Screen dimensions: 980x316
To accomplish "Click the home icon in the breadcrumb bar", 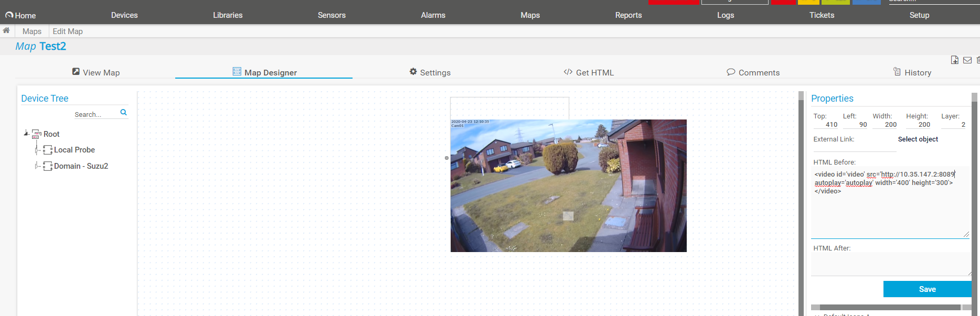I will click(6, 30).
